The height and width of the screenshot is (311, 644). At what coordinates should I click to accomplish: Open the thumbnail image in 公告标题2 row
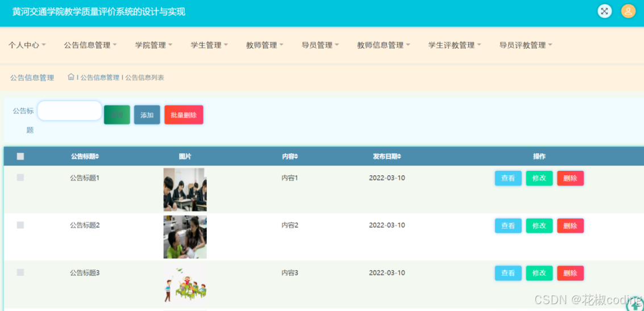click(185, 237)
